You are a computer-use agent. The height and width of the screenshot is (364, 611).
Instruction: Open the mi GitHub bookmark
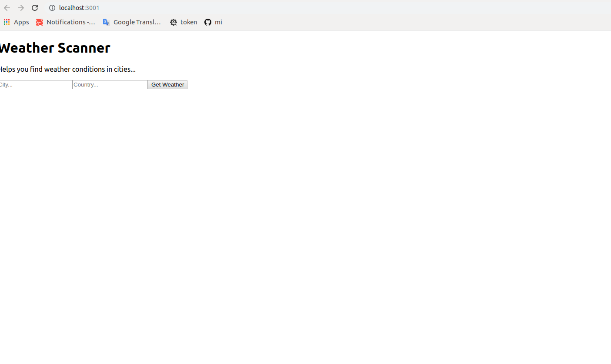click(213, 22)
